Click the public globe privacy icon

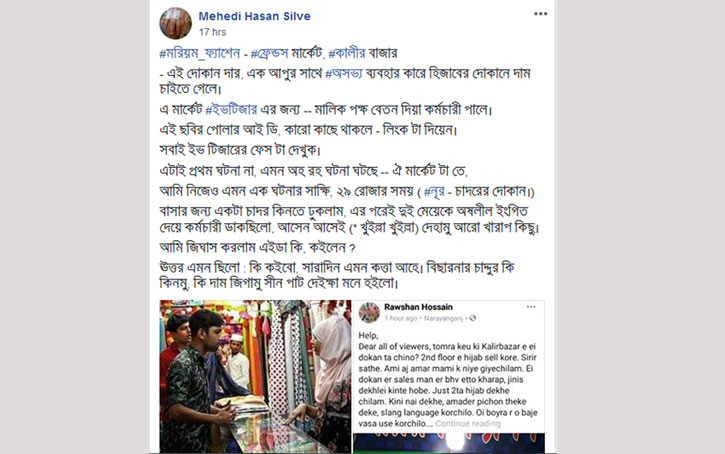473,318
